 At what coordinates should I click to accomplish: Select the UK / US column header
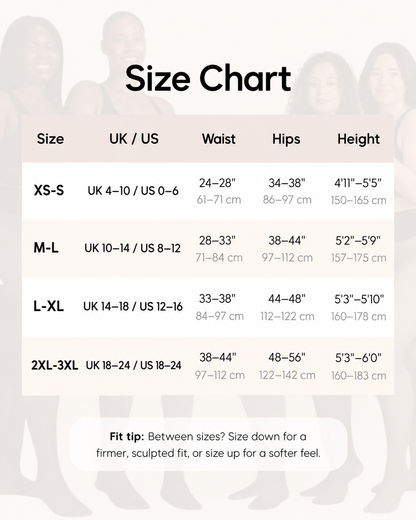click(134, 139)
